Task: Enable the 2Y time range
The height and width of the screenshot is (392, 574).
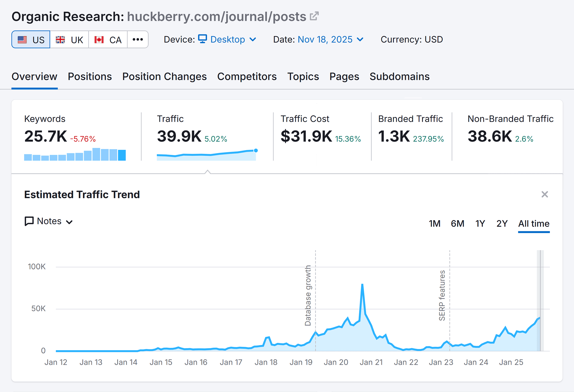Action: (x=501, y=223)
